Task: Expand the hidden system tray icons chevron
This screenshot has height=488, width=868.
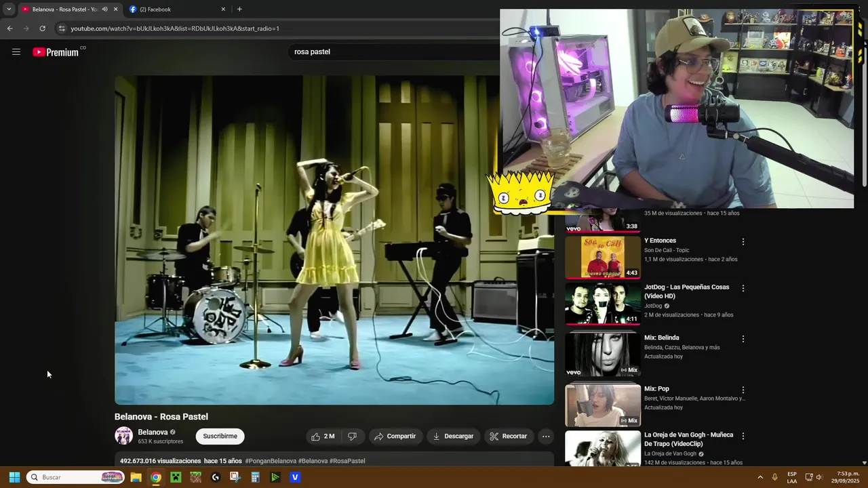Action: coord(759,477)
